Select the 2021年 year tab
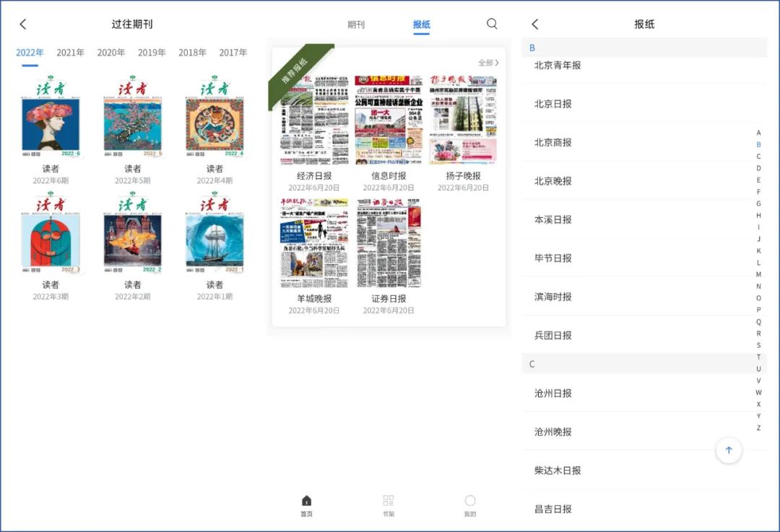This screenshot has width=780, height=532. pyautogui.click(x=69, y=52)
